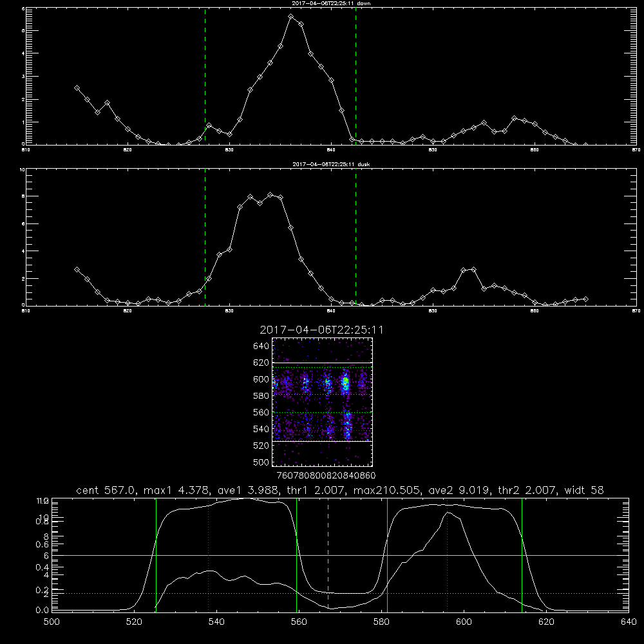This screenshot has width=644, height=644.
Task: Click the last data point of the dusk curve
Action: pyautogui.click(x=585, y=299)
